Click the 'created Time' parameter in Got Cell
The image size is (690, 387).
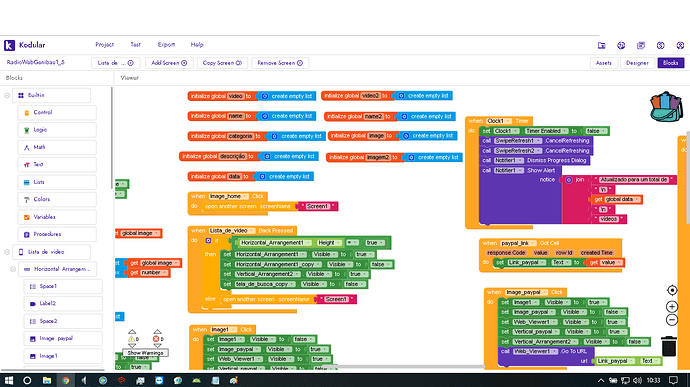pyautogui.click(x=596, y=253)
